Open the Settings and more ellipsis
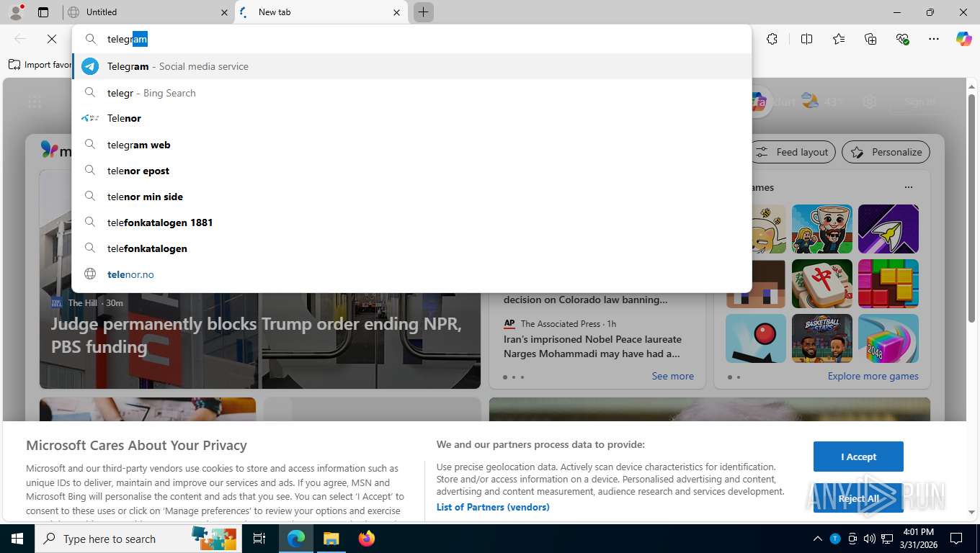This screenshot has height=553, width=980. [x=934, y=39]
